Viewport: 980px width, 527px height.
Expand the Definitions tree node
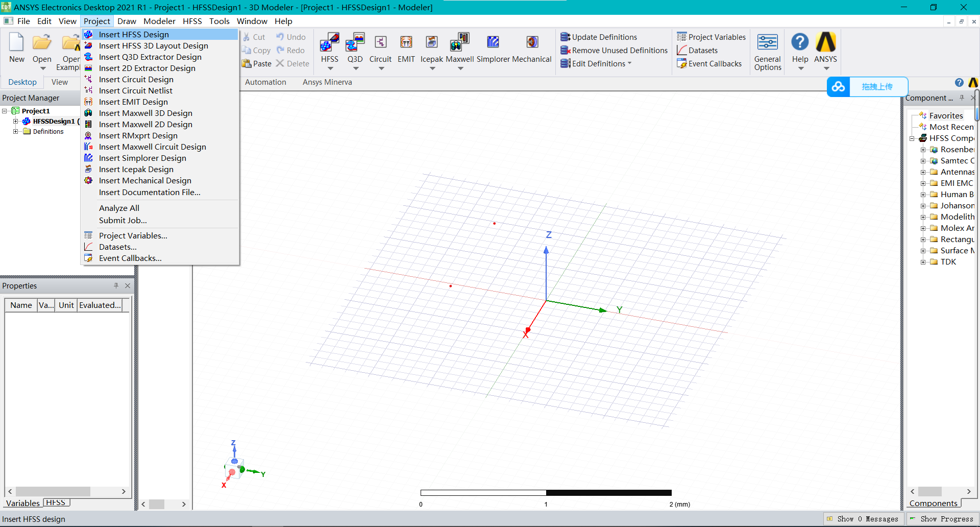[16, 131]
